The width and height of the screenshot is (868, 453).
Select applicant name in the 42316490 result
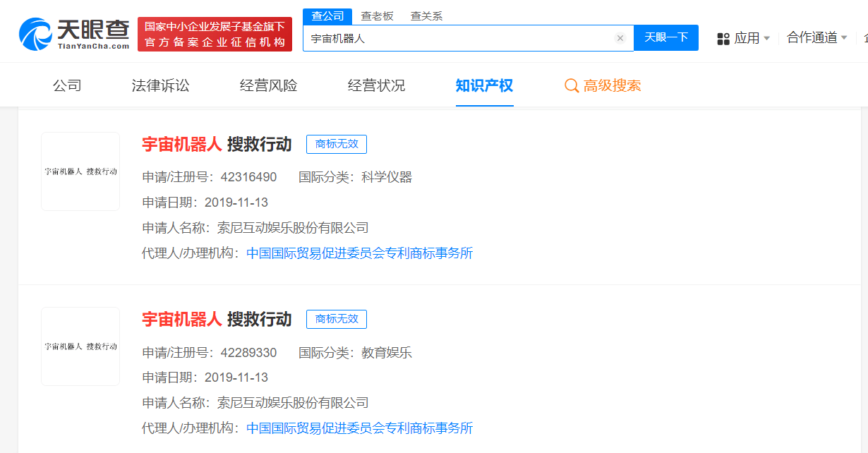tap(293, 228)
